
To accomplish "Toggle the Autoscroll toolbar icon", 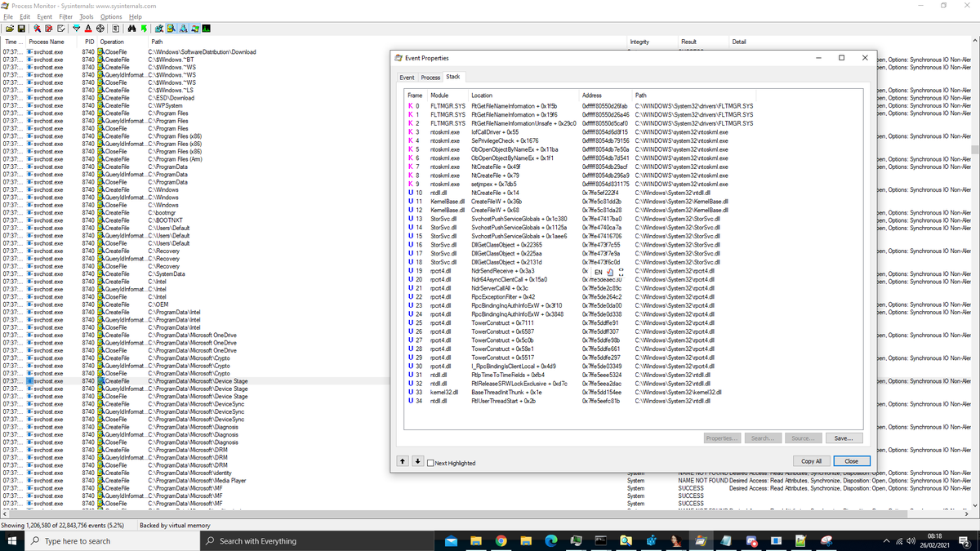I will point(49,29).
